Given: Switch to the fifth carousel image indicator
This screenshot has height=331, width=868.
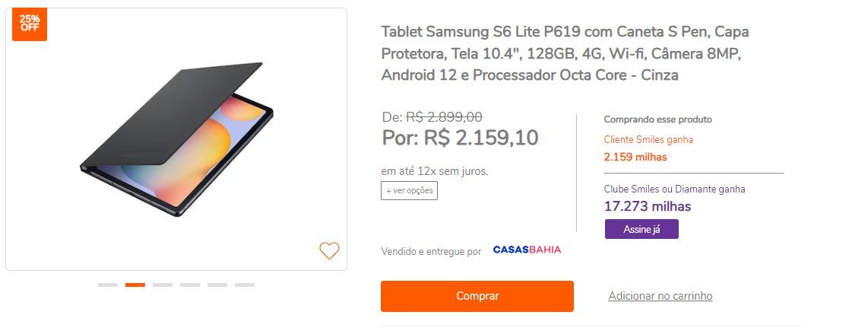Looking at the screenshot, I should tap(217, 285).
